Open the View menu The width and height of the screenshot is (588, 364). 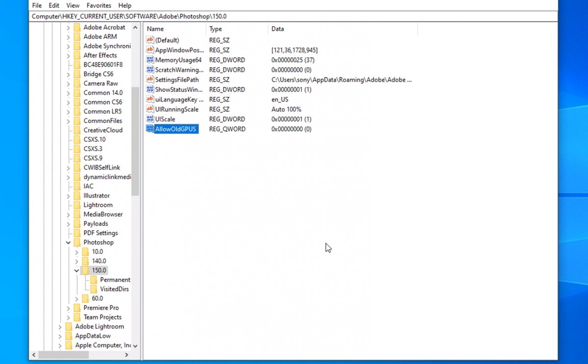pyautogui.click(x=73, y=5)
